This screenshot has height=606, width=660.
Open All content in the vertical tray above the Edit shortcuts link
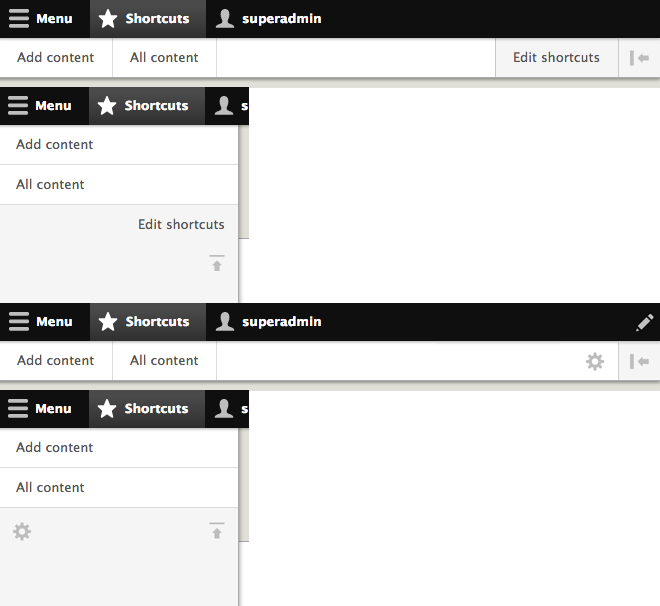click(x=51, y=184)
